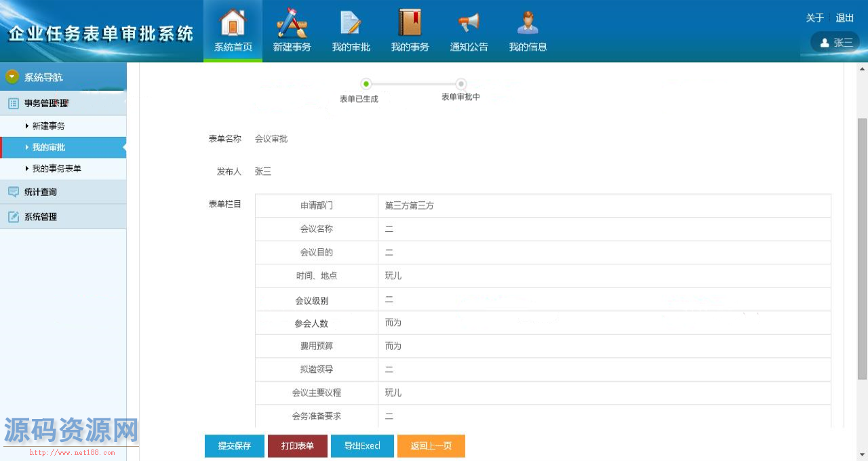Click the 统计查询 chat icon in sidebar
The height and width of the screenshot is (461, 868).
point(13,192)
